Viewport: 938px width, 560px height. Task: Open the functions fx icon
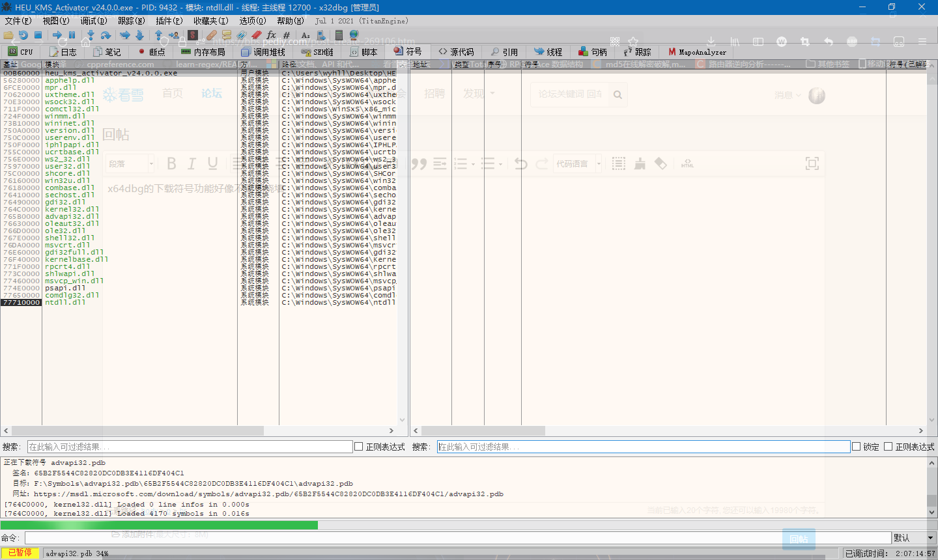coord(272,35)
